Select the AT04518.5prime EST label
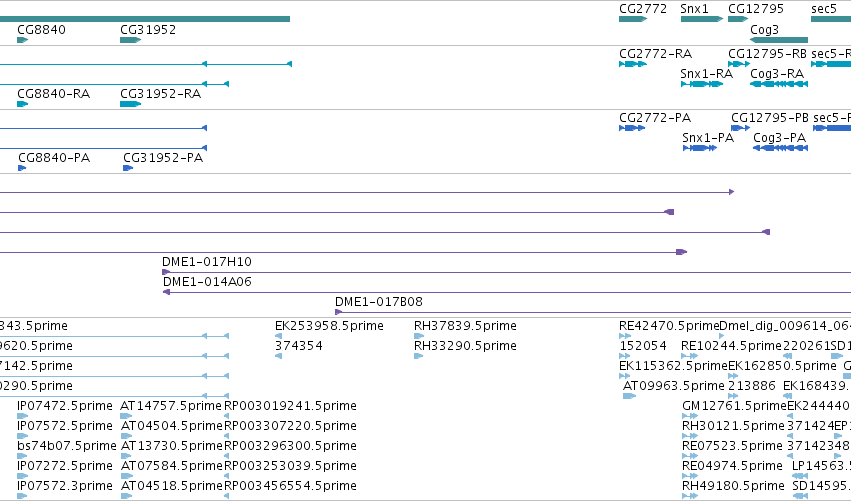Image resolution: width=851 pixels, height=501 pixels. [x=172, y=486]
